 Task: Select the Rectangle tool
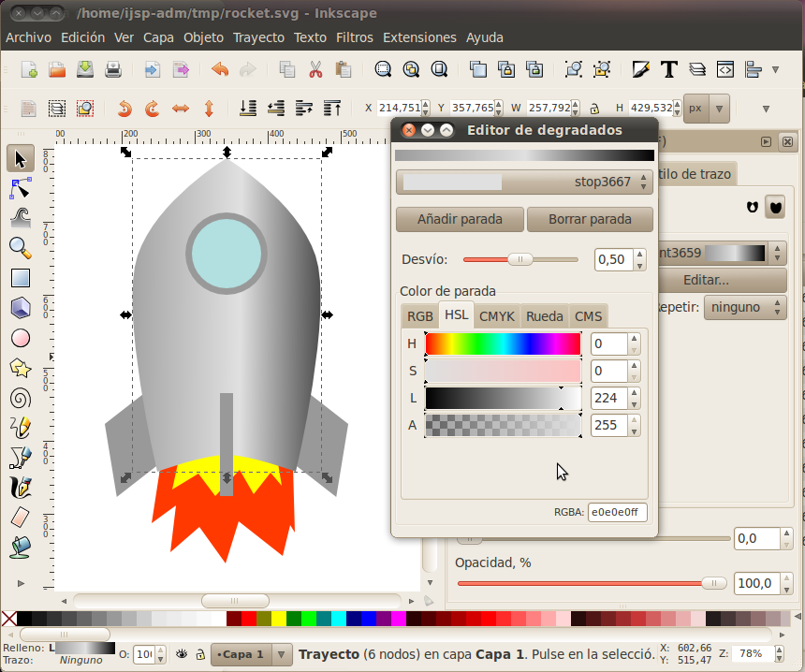tap(21, 278)
